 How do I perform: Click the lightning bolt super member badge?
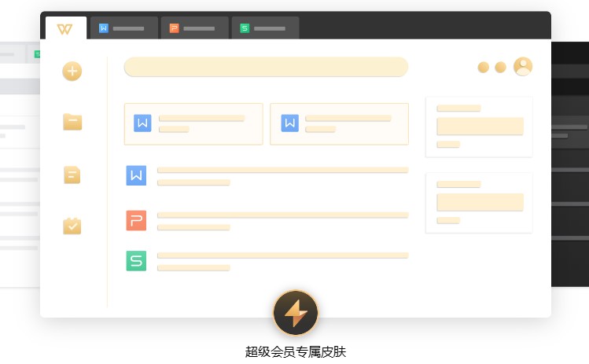coord(296,313)
